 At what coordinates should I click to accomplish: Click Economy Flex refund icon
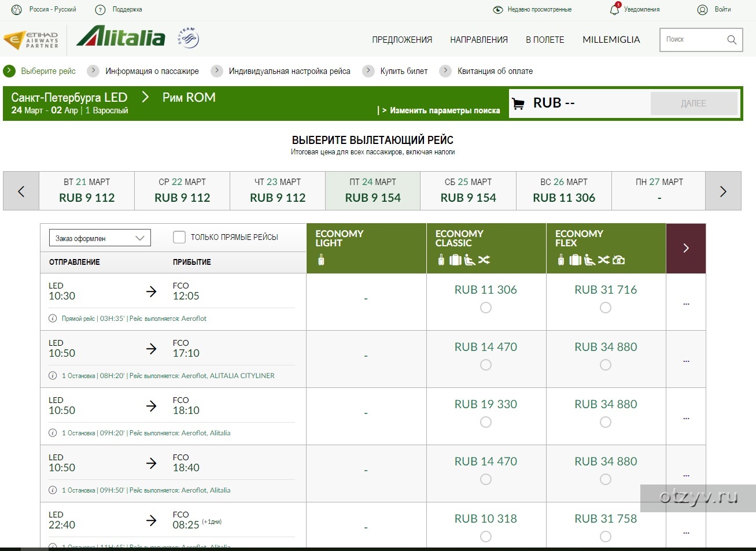click(618, 260)
